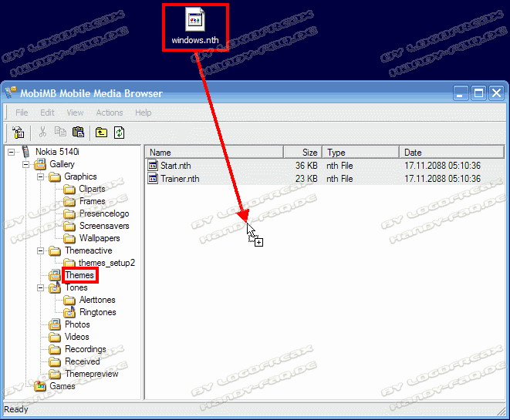The width and height of the screenshot is (510, 420).
Task: Go up one folder level icon
Action: click(x=102, y=133)
